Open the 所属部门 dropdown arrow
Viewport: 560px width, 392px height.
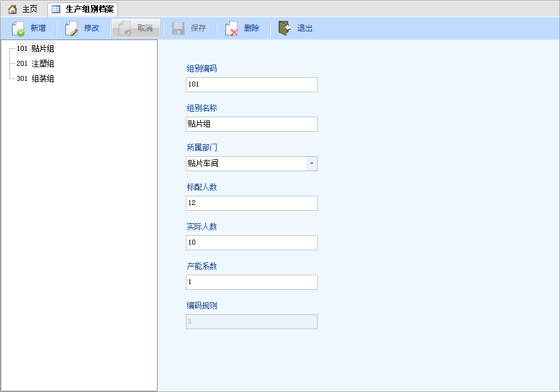pyautogui.click(x=311, y=164)
